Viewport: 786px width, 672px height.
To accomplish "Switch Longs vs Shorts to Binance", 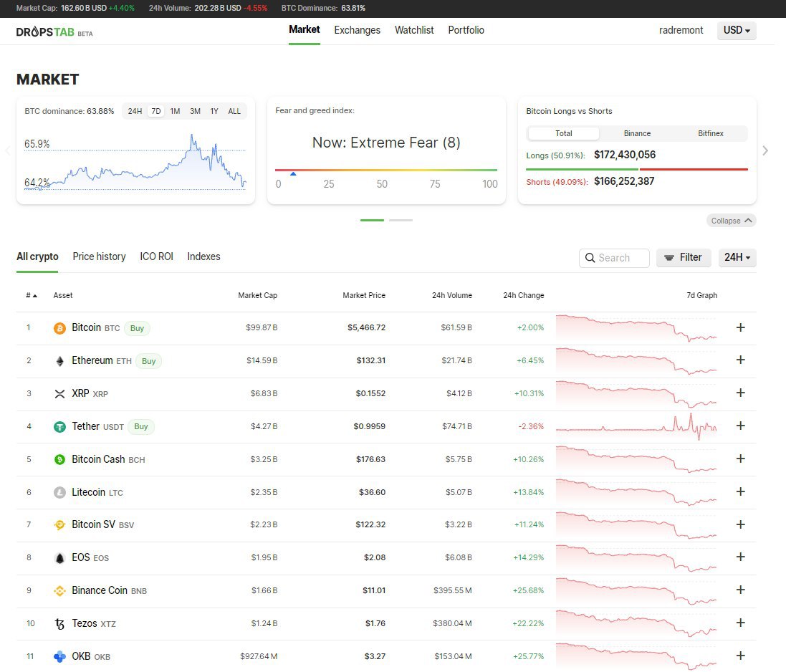I will [637, 133].
